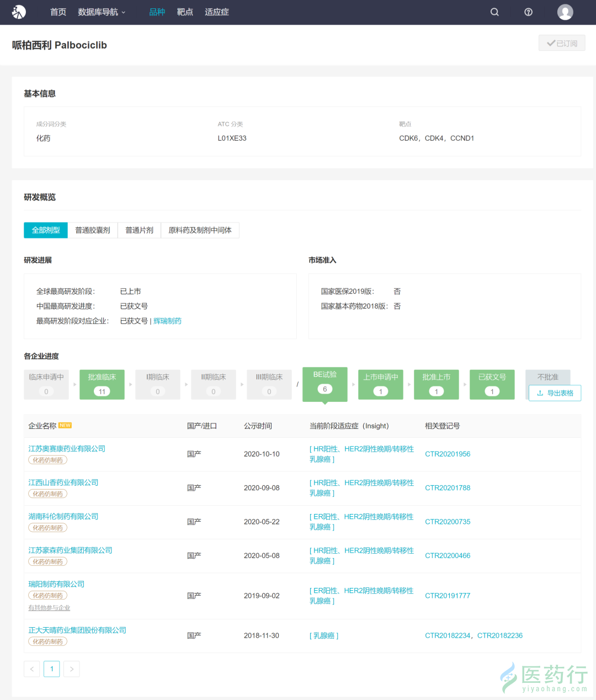The height and width of the screenshot is (700, 596).
Task: Click the publication date 2019-09-02
Action: (262, 596)
